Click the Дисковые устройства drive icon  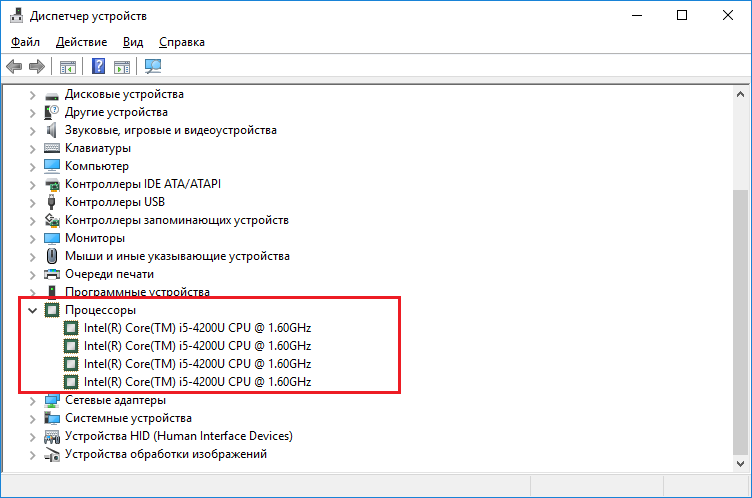tap(52, 95)
